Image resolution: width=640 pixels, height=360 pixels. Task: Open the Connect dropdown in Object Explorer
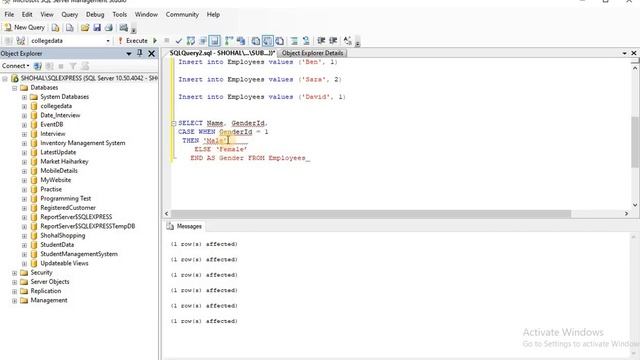[x=15, y=66]
